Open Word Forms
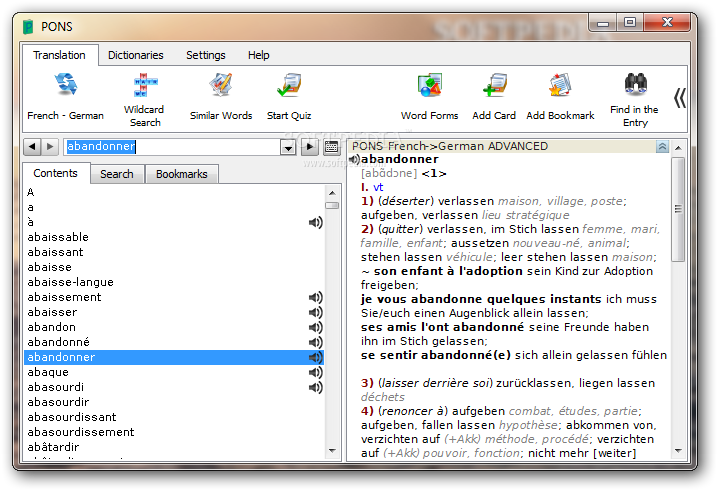The image size is (718, 491). coord(430,97)
